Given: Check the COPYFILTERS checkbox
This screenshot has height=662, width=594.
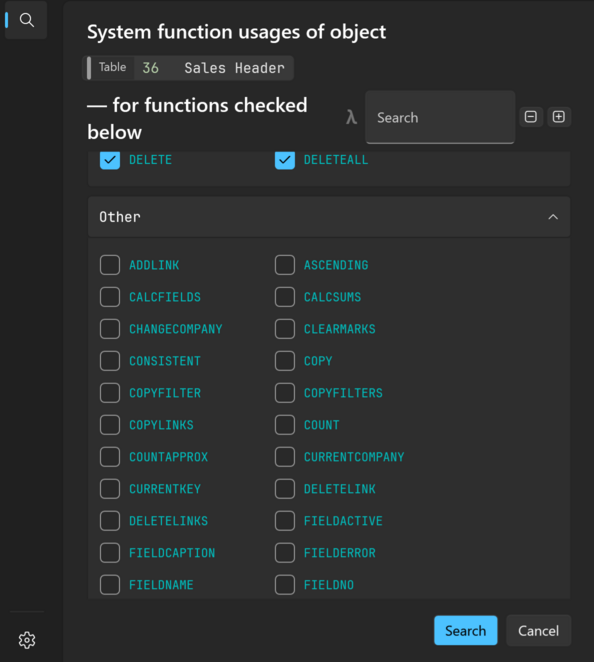Looking at the screenshot, I should pyautogui.click(x=285, y=393).
